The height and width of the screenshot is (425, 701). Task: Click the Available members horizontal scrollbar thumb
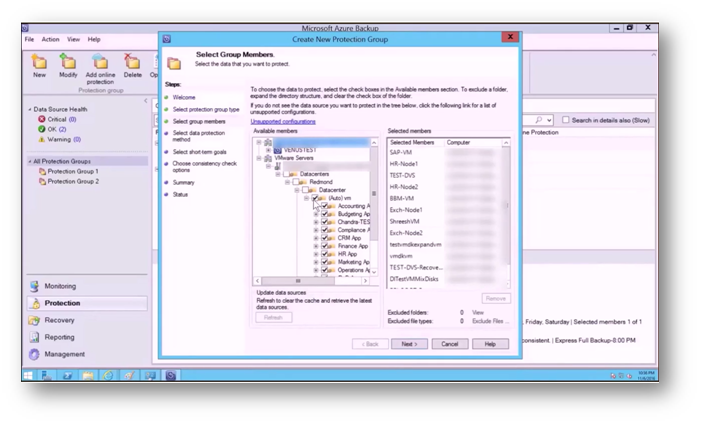click(298, 281)
